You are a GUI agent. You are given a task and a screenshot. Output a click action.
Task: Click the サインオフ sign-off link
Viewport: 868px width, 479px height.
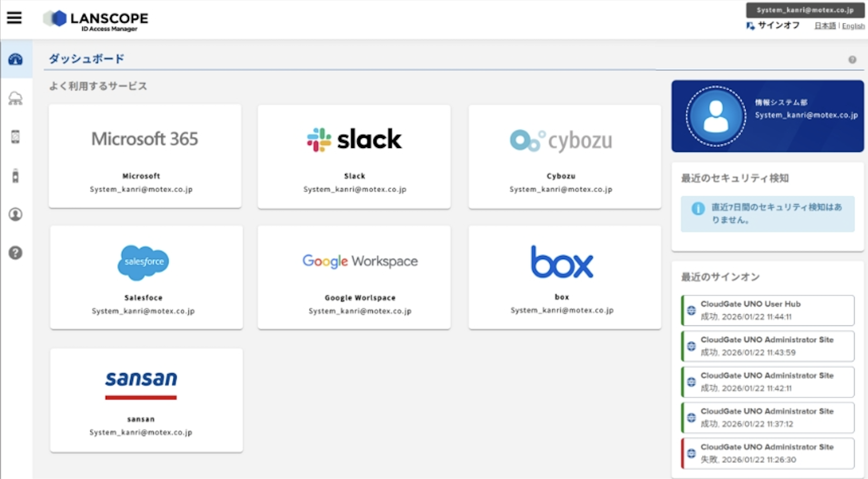[x=778, y=25]
